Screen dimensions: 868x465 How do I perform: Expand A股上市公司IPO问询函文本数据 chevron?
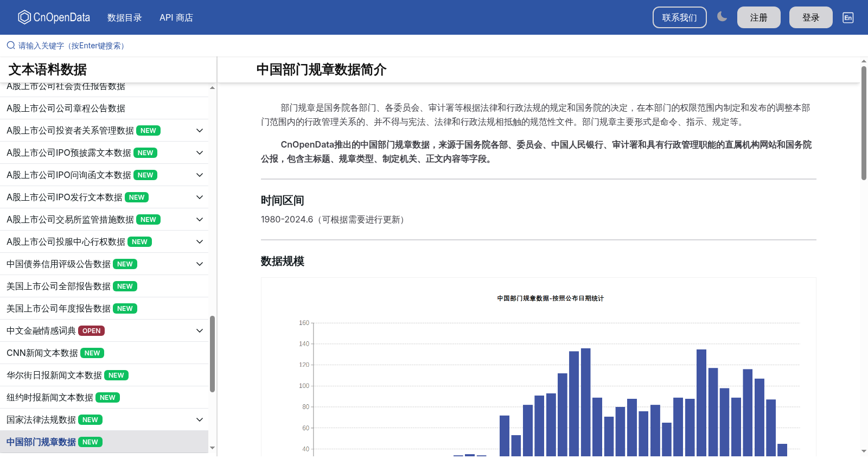click(200, 175)
